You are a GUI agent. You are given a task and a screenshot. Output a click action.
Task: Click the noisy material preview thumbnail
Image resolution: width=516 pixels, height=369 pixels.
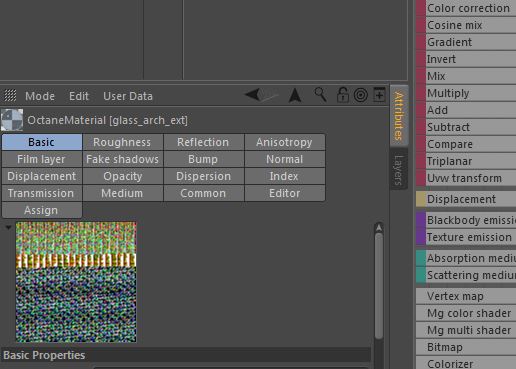click(x=76, y=282)
